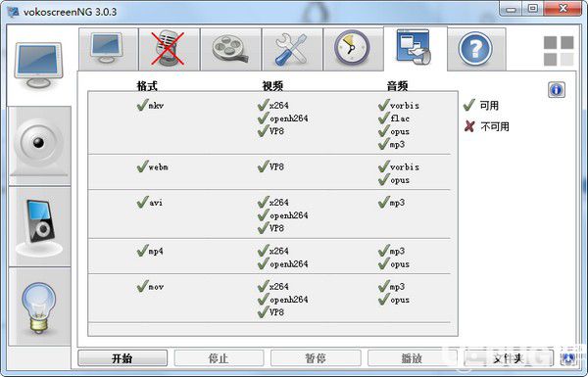The width and height of the screenshot is (588, 377).
Task: Switch to the film reel video settings tab
Action: [230, 49]
